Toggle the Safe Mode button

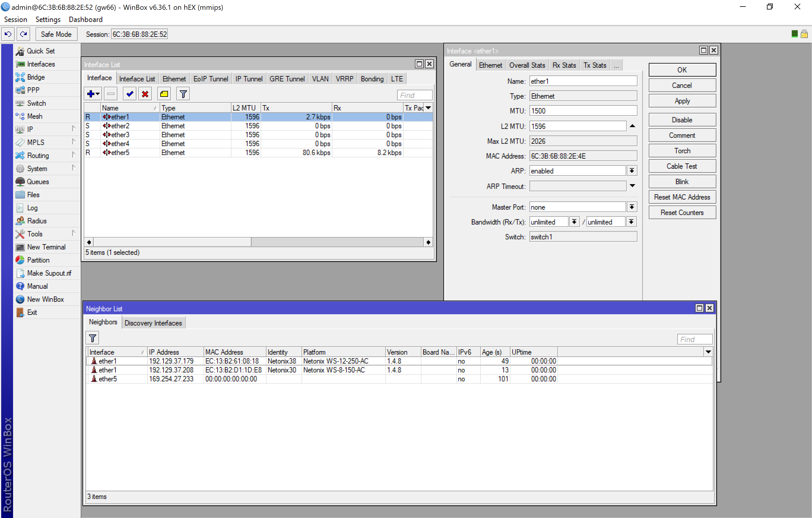pyautogui.click(x=56, y=34)
